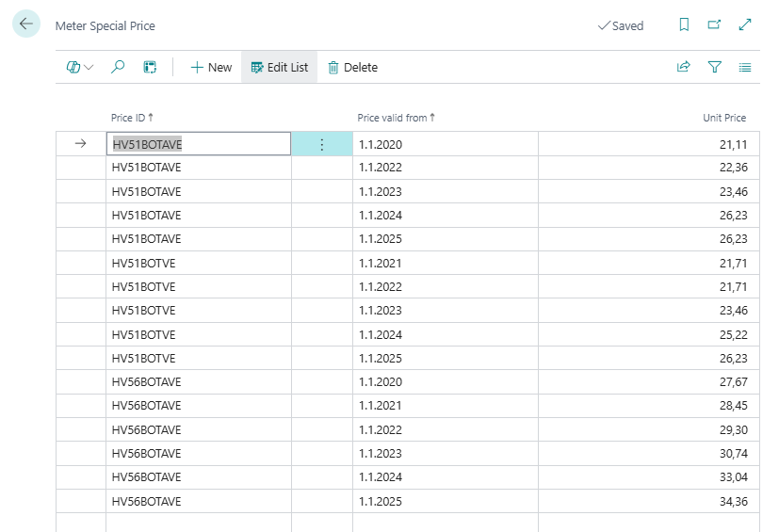
Task: Click the Price ID field of first row
Action: pos(198,144)
